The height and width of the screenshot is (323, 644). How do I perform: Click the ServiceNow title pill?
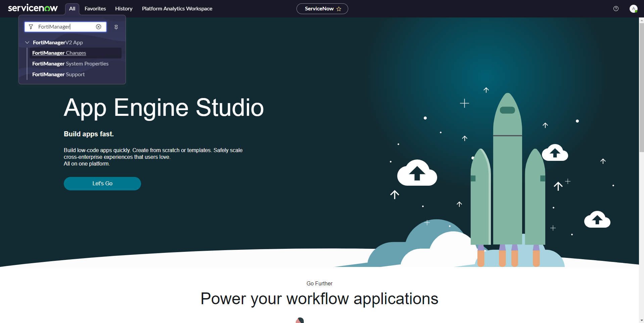click(319, 9)
